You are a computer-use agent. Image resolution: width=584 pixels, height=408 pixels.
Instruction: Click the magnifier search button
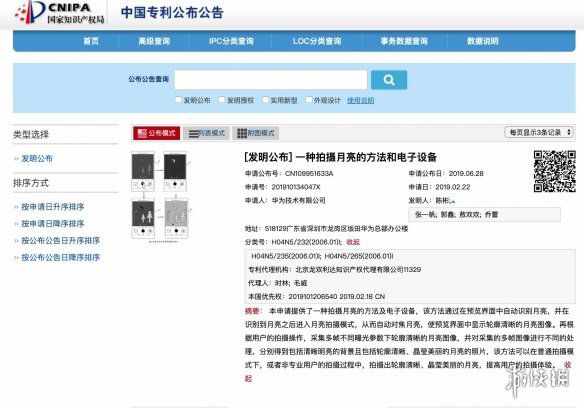click(x=389, y=80)
